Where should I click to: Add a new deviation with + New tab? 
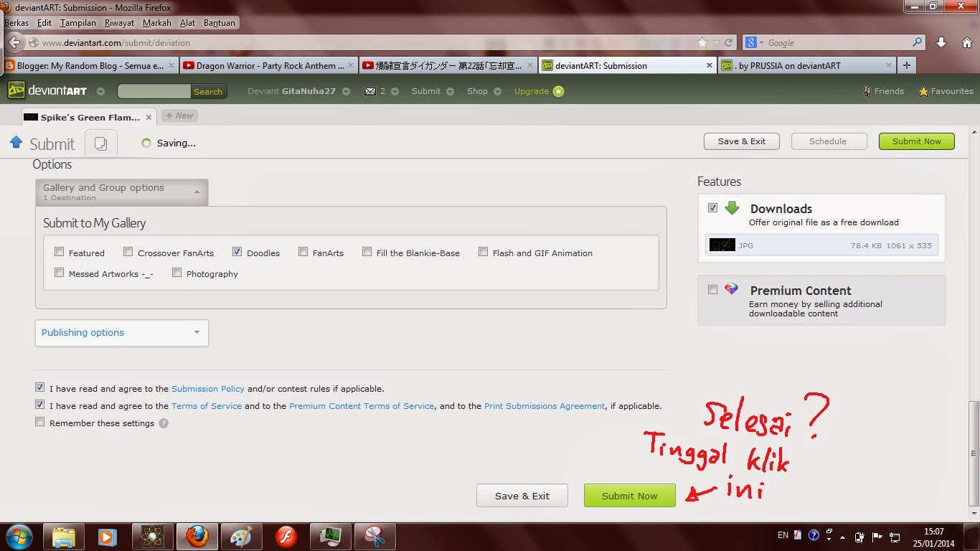point(179,116)
